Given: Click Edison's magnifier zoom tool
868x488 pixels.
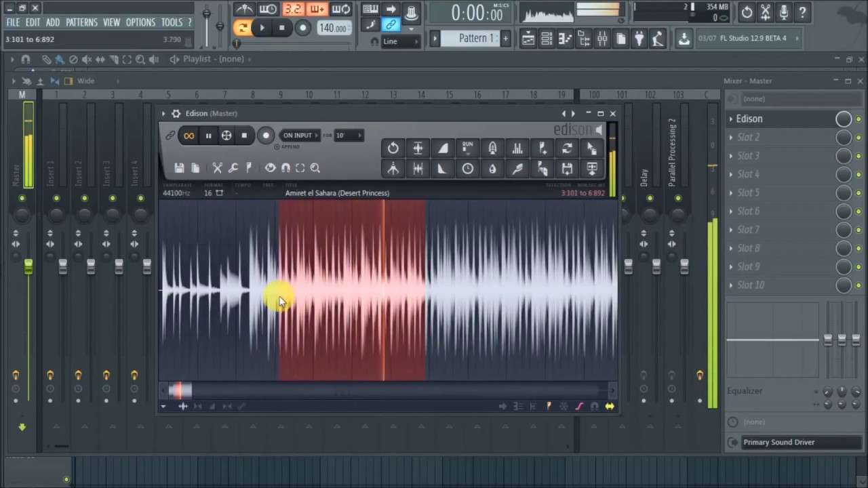Looking at the screenshot, I should [315, 168].
